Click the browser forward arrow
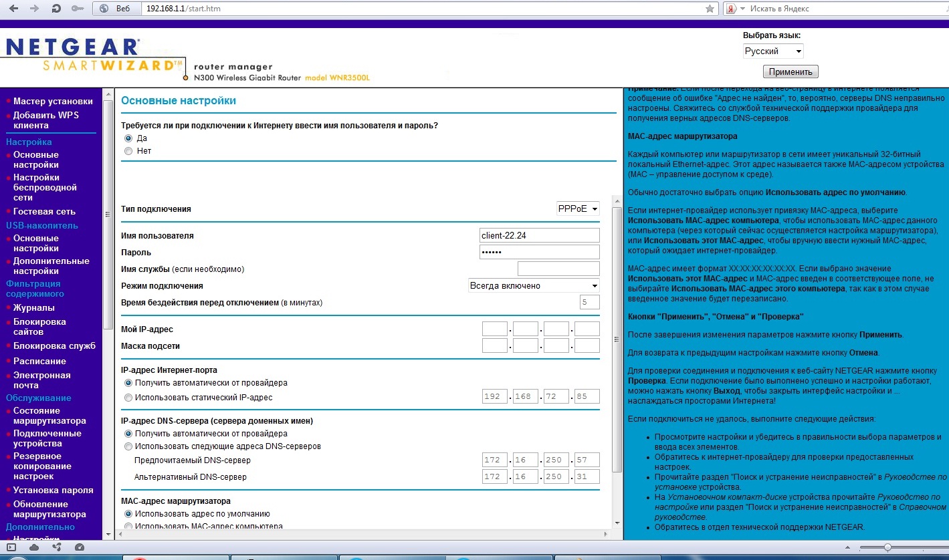Screen dimensions: 949x560 point(34,9)
